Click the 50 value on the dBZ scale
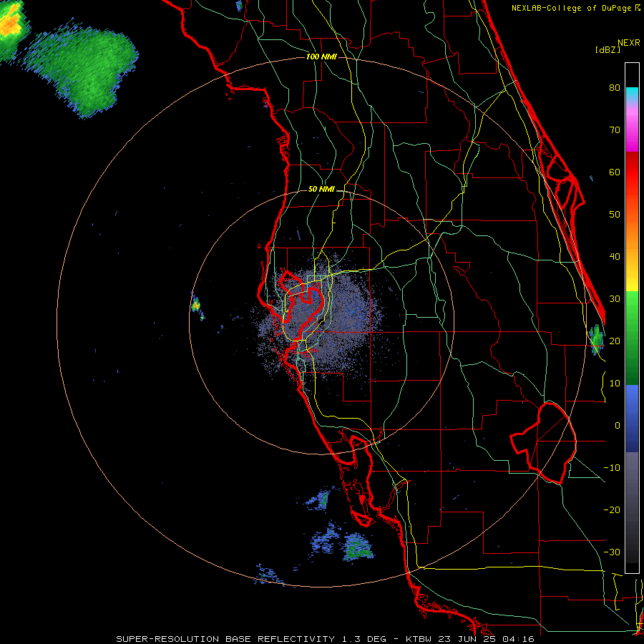Viewport: 644px width, 644px height. point(615,215)
